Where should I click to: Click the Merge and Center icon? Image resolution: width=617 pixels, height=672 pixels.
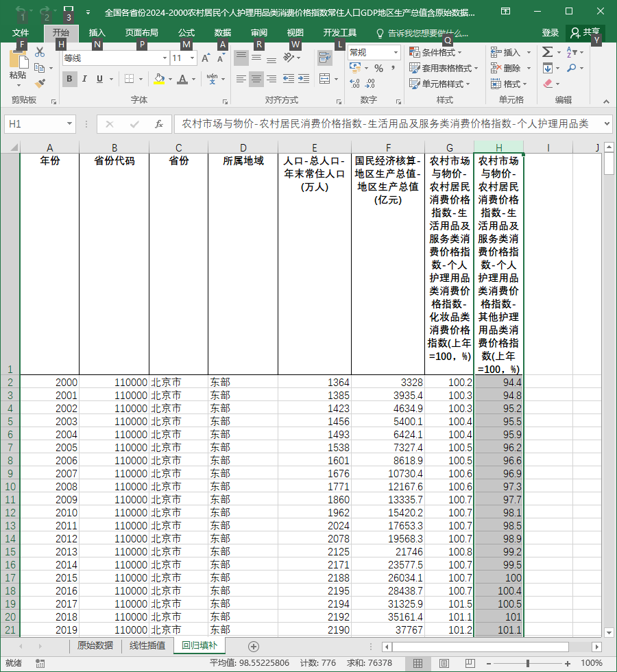(325, 79)
